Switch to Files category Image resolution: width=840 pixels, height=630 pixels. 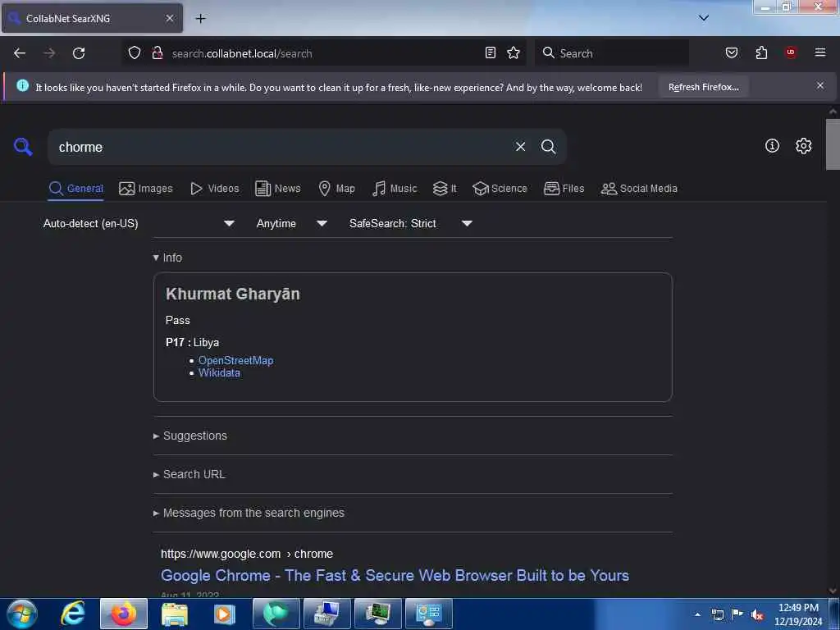coord(564,189)
